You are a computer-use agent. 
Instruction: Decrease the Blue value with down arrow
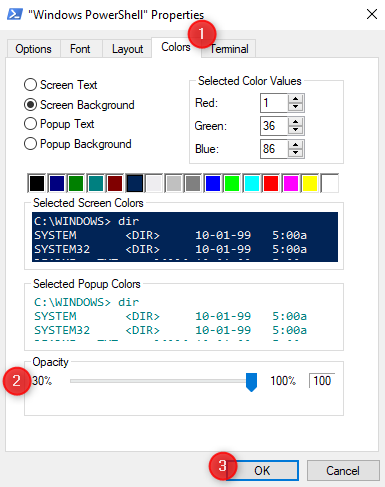click(295, 153)
